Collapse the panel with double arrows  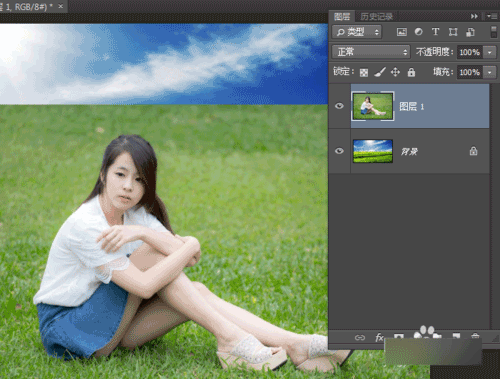[x=474, y=16]
